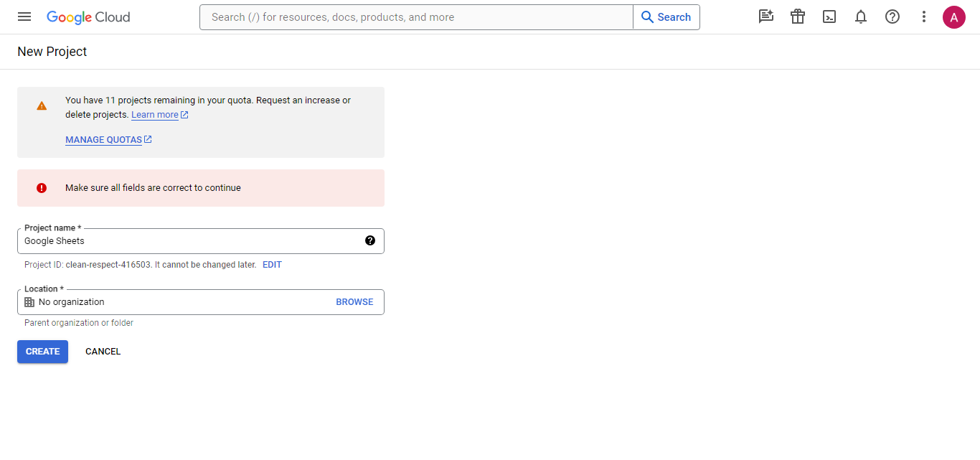This screenshot has height=460, width=980.
Task: Edit the project ID
Action: click(x=272, y=265)
